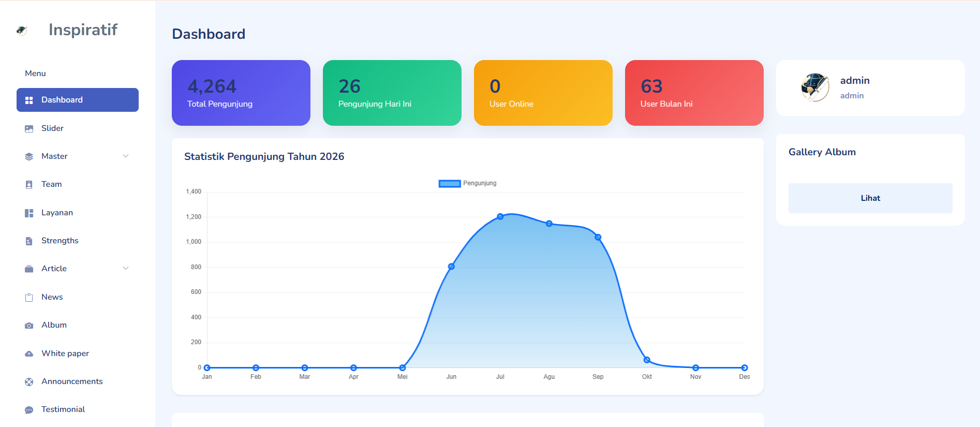
Task: Open the Layanan menu item
Action: coord(78,213)
